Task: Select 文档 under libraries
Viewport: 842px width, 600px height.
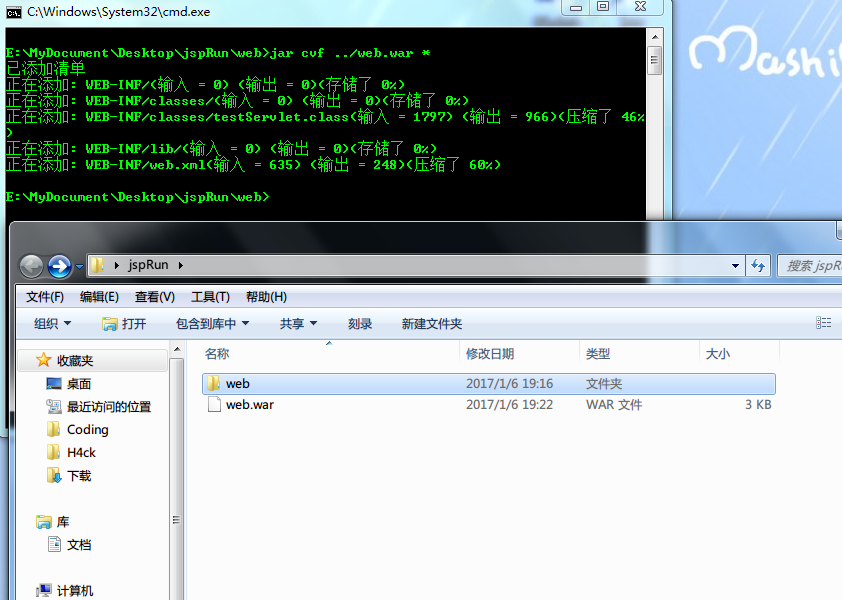Action: pos(79,545)
